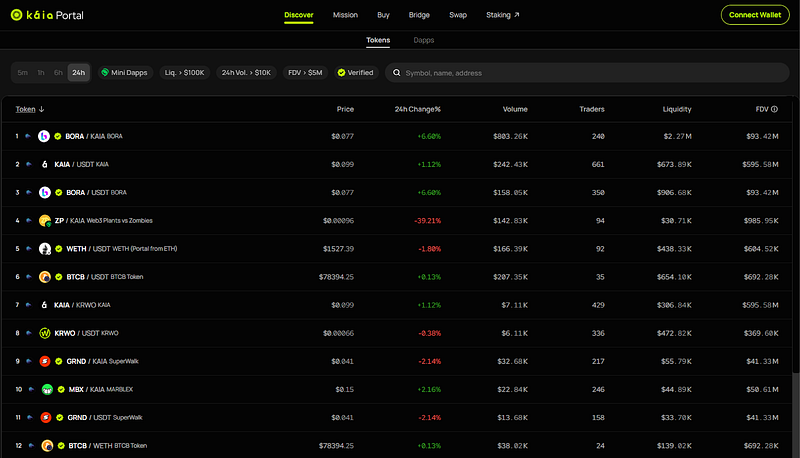
Task: Click the KAIA / KRWO token logo in row 7
Action: (44, 305)
